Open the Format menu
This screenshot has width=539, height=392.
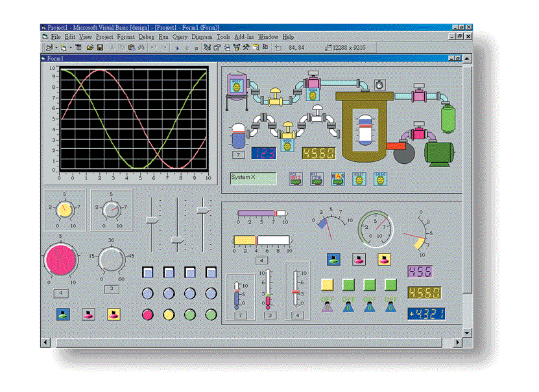tap(125, 37)
